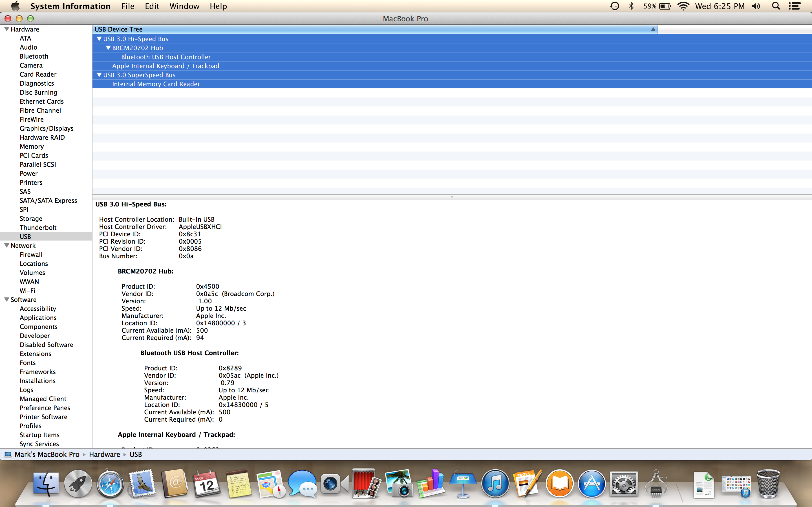Open the Wi-Fi status menu
This screenshot has height=507, width=812.
click(x=683, y=6)
